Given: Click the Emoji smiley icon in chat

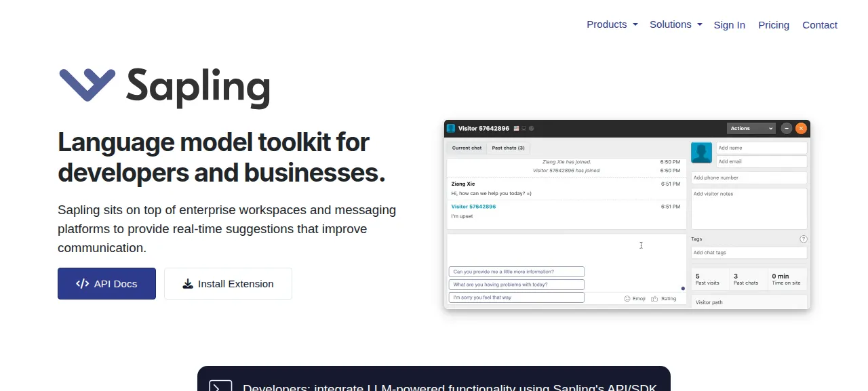Looking at the screenshot, I should (627, 298).
